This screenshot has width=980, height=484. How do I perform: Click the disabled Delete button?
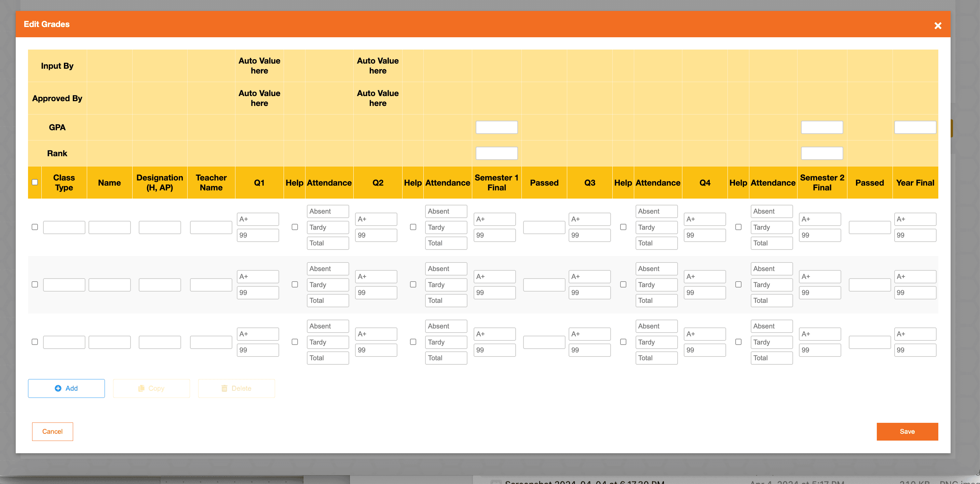click(236, 388)
